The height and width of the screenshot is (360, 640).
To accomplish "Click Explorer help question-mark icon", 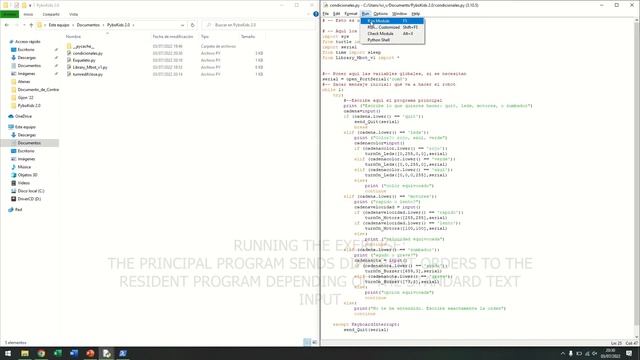I will pyautogui.click(x=316, y=14).
